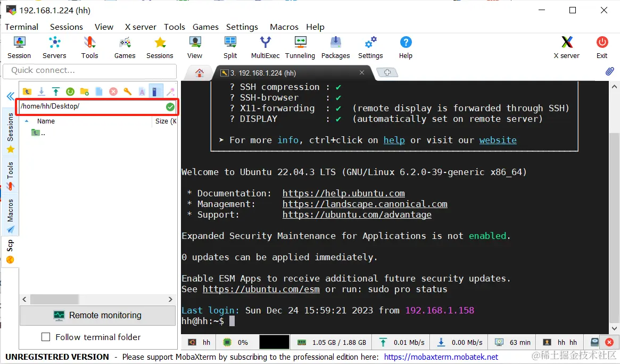Switch to the Scp sidebar tab
620x364 pixels.
(x=10, y=252)
